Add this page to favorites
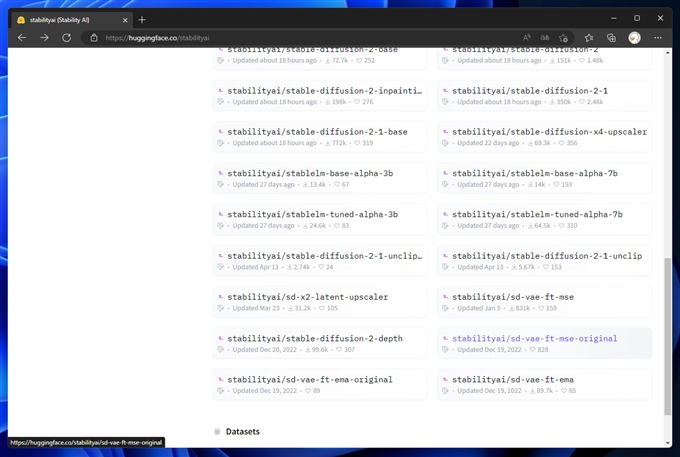This screenshot has width=680, height=457. (563, 38)
